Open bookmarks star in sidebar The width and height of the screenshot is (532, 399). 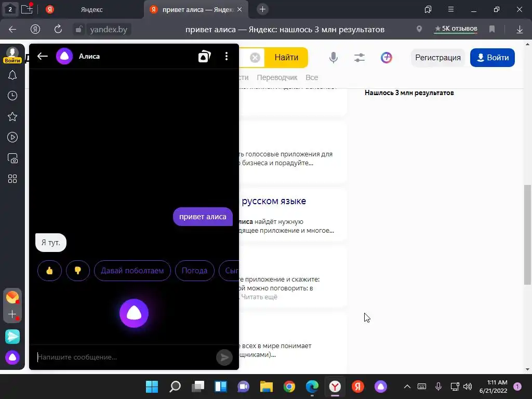point(12,117)
